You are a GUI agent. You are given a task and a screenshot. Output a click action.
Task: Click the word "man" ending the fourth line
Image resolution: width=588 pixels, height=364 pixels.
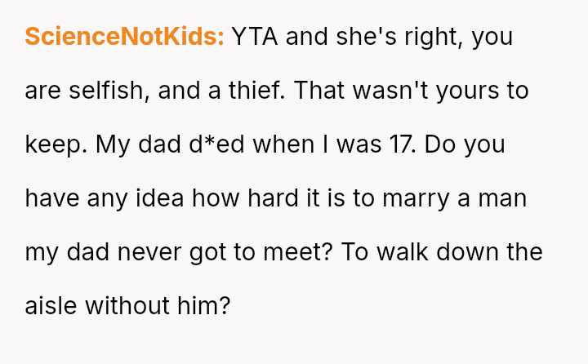[502, 198]
